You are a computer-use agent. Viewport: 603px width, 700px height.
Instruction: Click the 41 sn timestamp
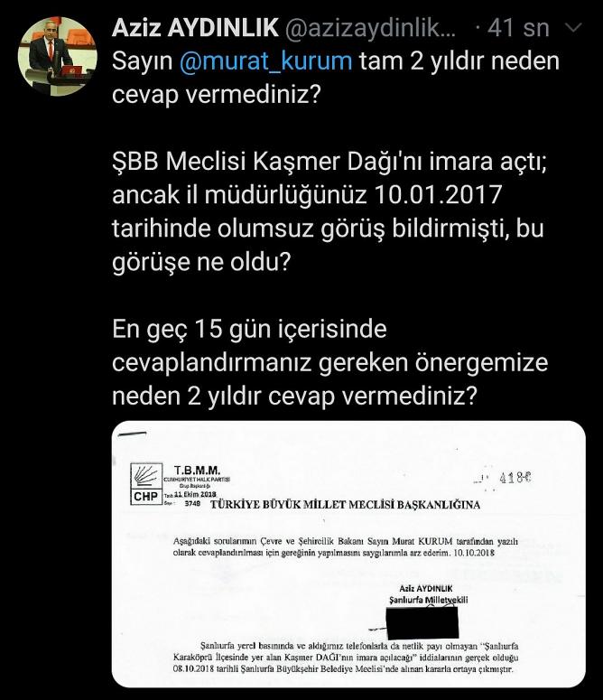click(518, 28)
